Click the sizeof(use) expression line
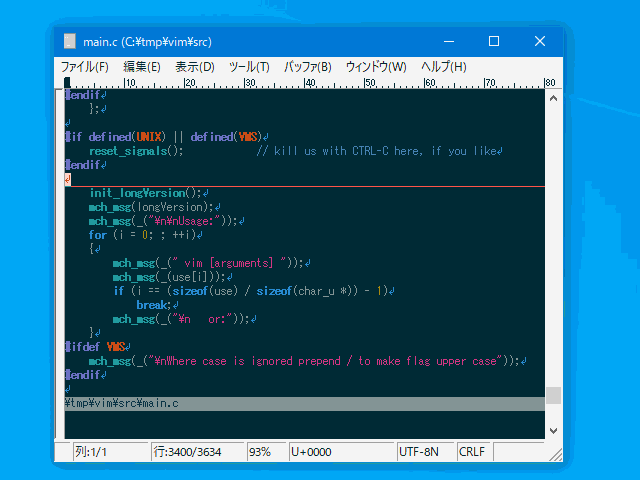 pyautogui.click(x=254, y=291)
